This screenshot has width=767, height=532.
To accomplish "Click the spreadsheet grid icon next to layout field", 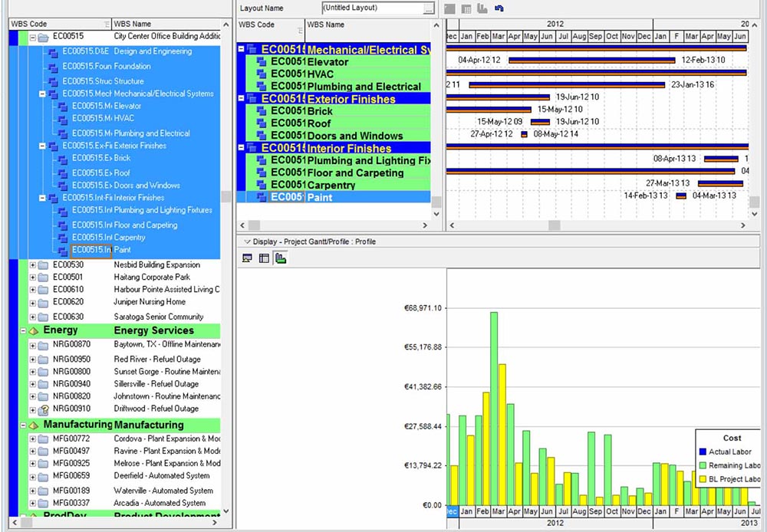I will [x=466, y=8].
